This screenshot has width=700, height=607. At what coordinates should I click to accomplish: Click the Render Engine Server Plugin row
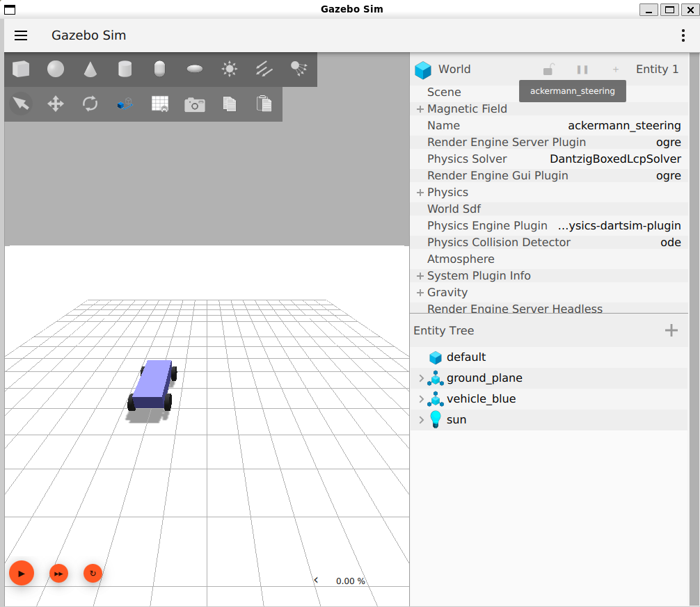549,143
